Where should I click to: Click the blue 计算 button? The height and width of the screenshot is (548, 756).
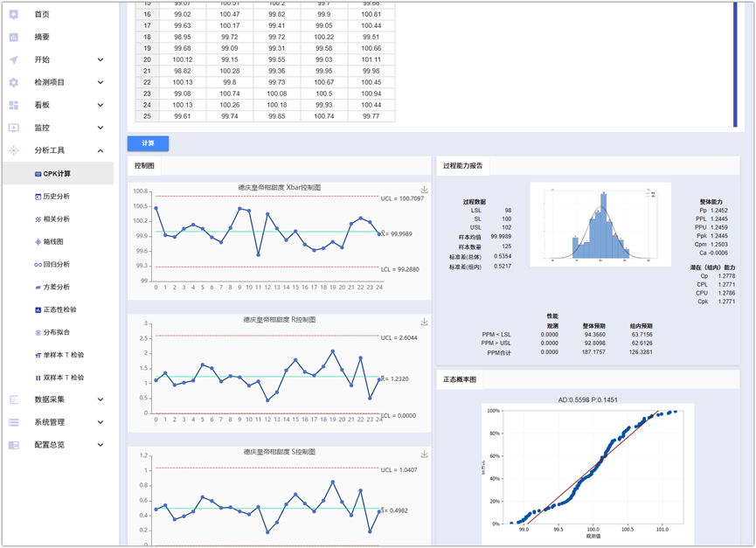148,143
